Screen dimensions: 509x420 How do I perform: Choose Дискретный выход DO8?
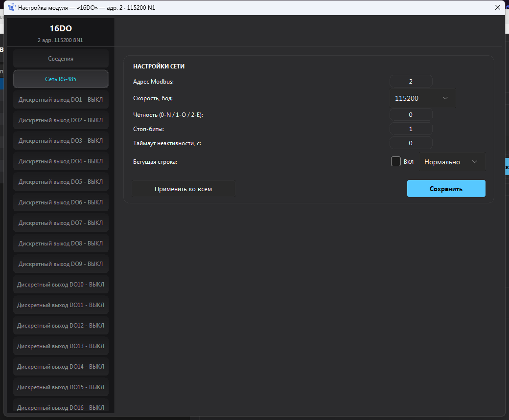point(61,243)
